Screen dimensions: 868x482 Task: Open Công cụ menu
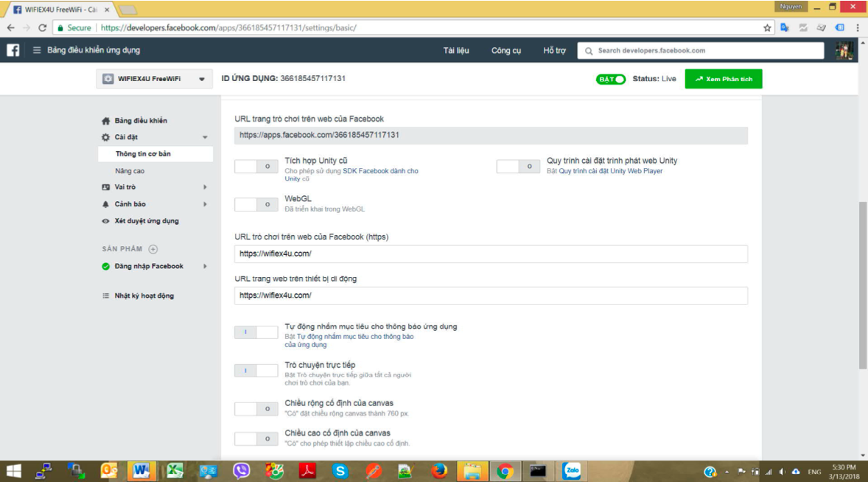(506, 50)
